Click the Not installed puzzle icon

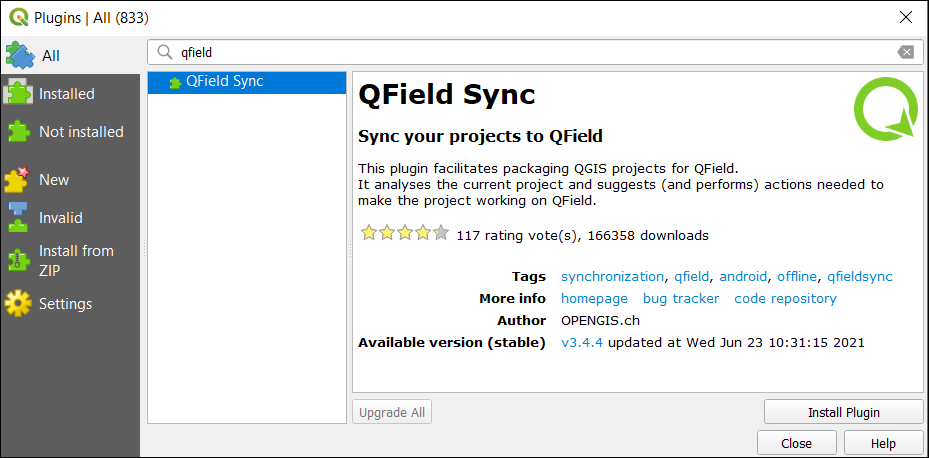pos(18,132)
